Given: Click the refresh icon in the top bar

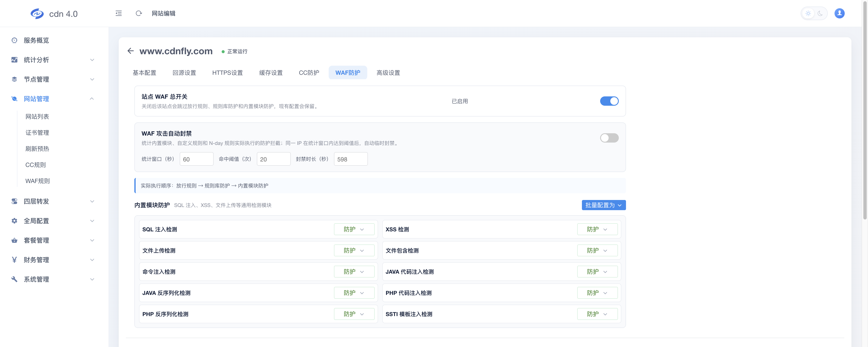Looking at the screenshot, I should pyautogui.click(x=139, y=14).
